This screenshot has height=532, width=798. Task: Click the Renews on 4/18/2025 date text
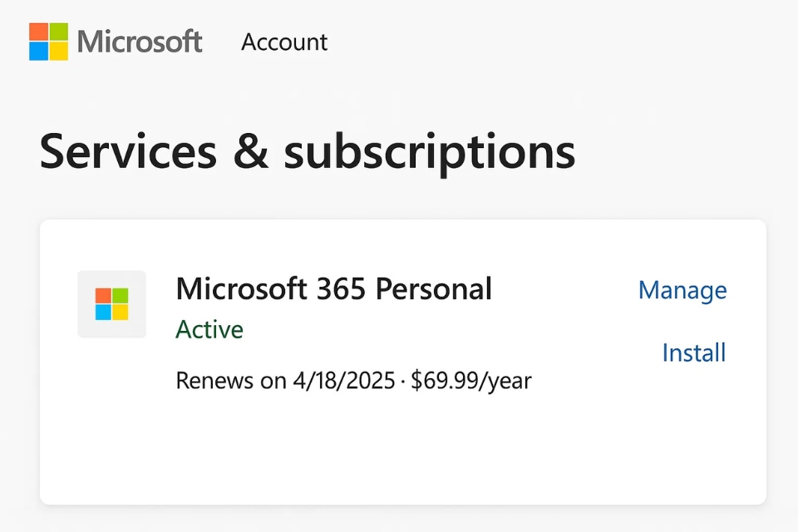pyautogui.click(x=285, y=382)
